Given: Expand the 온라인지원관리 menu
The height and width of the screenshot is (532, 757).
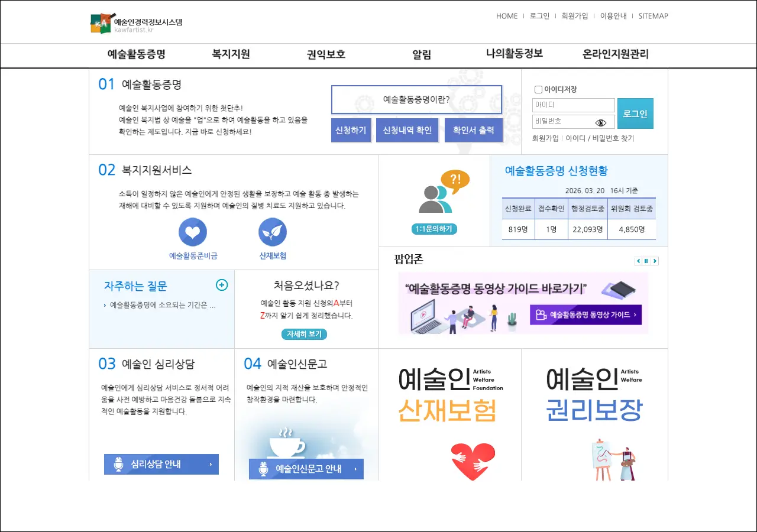Looking at the screenshot, I should (x=615, y=54).
